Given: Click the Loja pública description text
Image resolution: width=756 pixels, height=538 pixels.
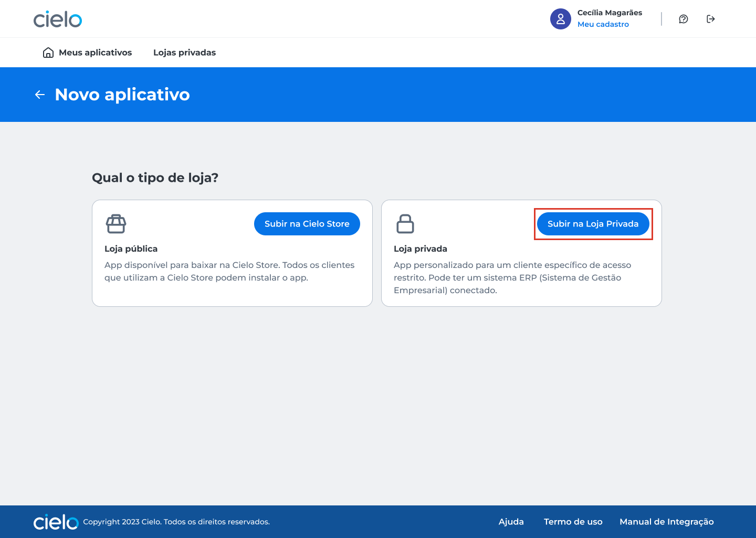Looking at the screenshot, I should [229, 271].
